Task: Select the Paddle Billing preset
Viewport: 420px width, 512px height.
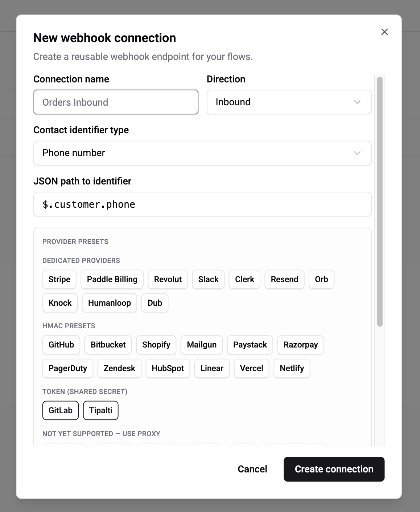Action: pyautogui.click(x=112, y=279)
